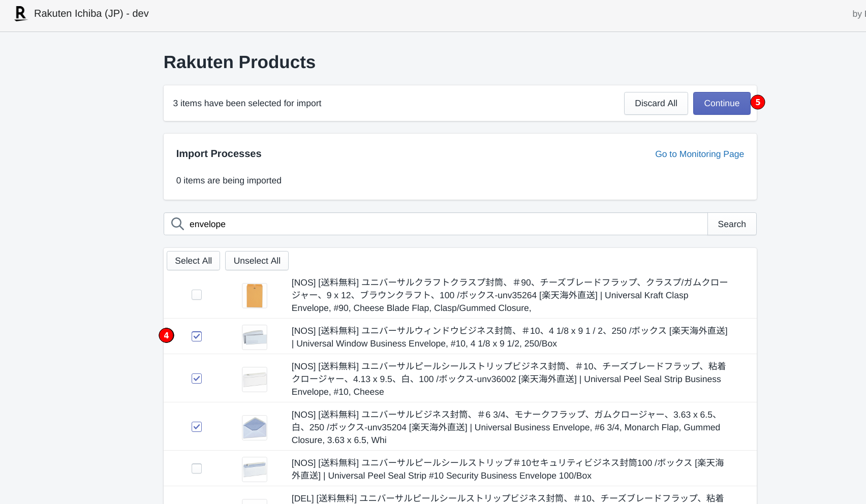Click the Peel Seal Strip Business Envelope unv36002 title
The width and height of the screenshot is (866, 504).
pos(509,379)
